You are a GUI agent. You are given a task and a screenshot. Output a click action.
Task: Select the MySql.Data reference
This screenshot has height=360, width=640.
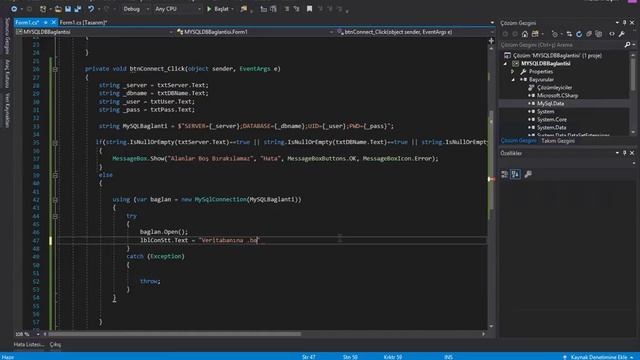(x=550, y=103)
